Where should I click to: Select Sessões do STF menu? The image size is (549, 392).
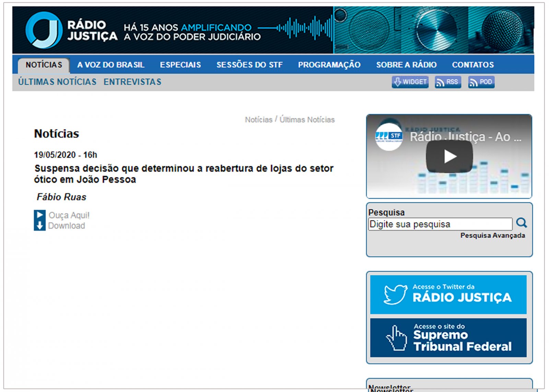pyautogui.click(x=249, y=65)
